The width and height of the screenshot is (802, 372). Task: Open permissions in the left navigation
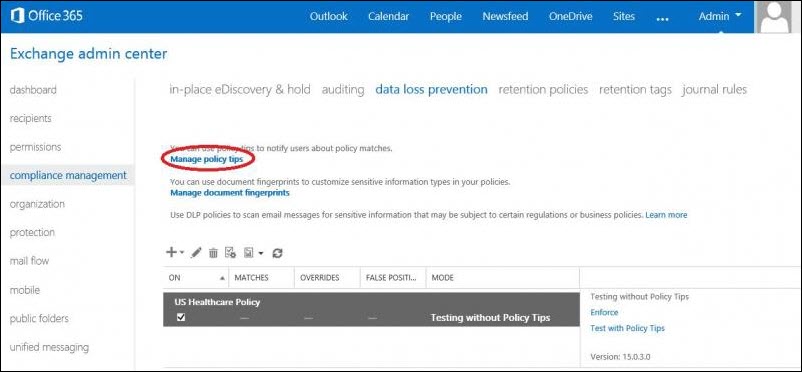coord(35,147)
